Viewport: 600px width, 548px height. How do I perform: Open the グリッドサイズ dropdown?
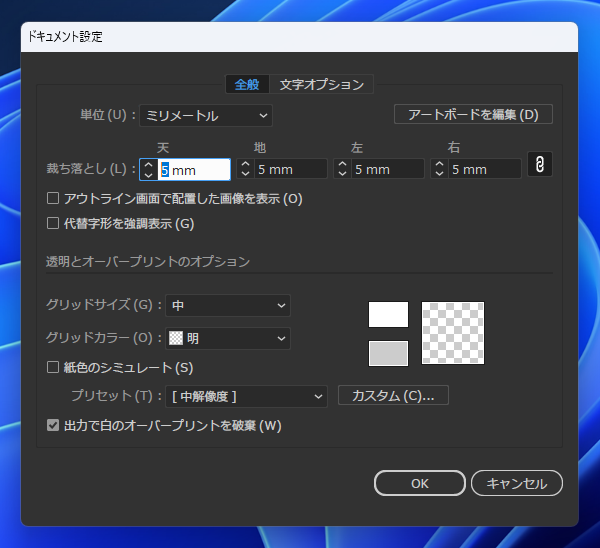pyautogui.click(x=228, y=305)
